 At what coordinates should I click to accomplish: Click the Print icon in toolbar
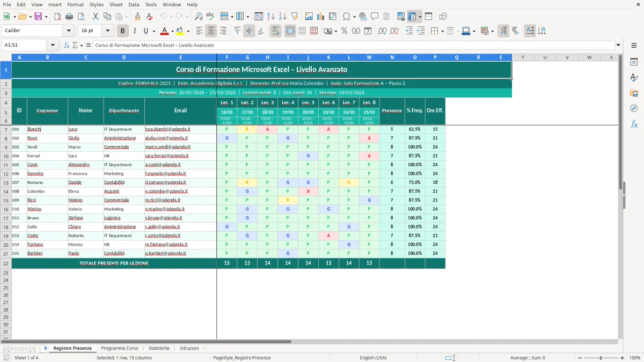[69, 17]
